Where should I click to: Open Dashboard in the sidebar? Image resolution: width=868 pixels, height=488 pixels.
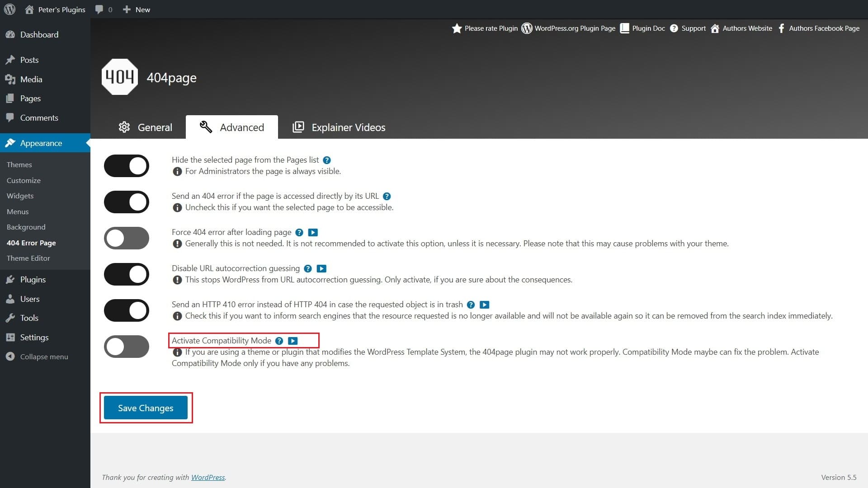click(x=45, y=35)
